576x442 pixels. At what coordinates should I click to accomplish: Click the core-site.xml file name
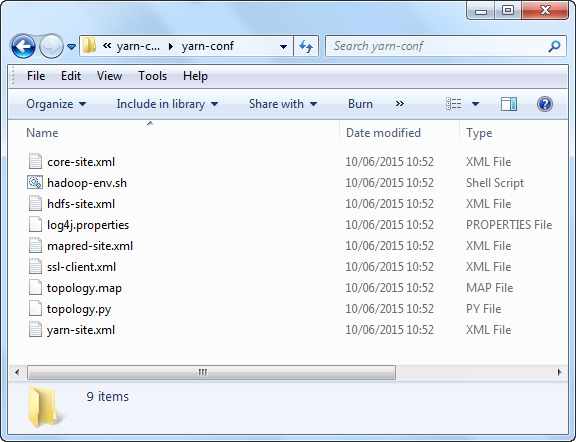[x=81, y=162]
